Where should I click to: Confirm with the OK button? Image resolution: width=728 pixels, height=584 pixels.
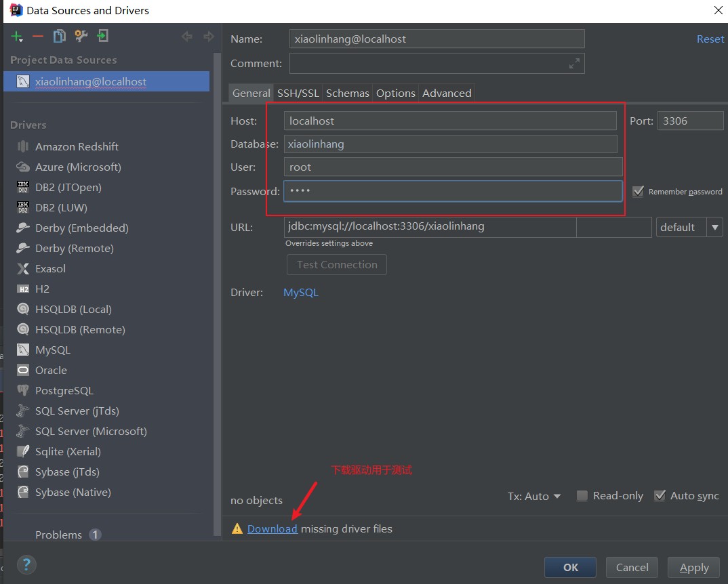tap(570, 567)
